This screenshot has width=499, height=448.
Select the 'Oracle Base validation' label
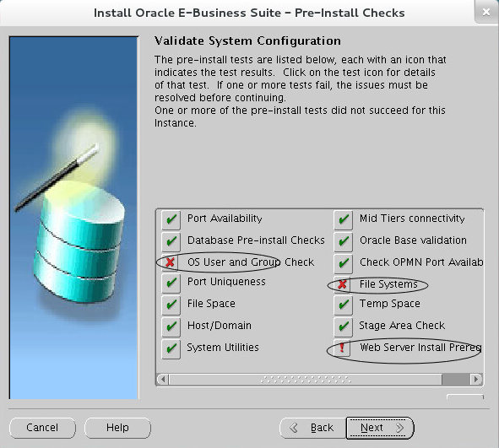[x=413, y=240]
